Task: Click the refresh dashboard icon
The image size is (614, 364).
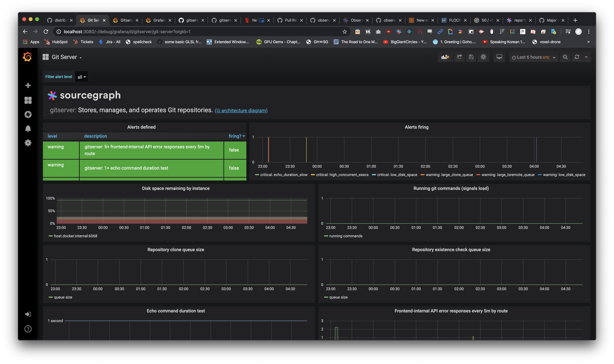Action: 577,57
